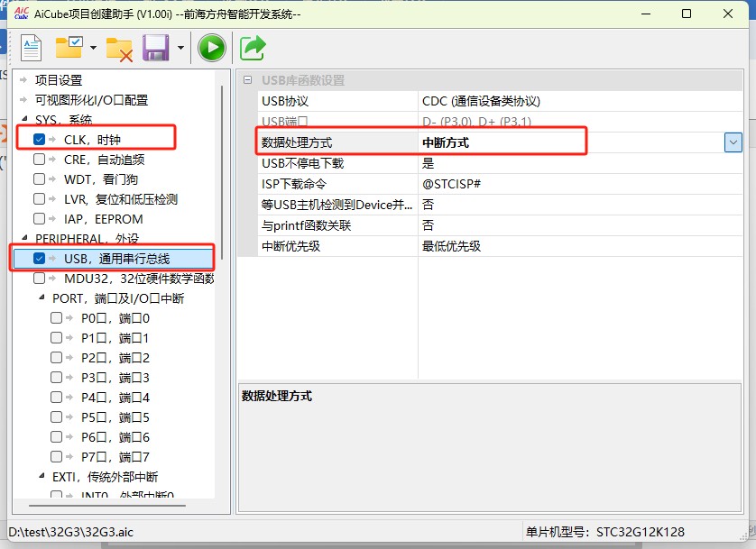Screen dimensions: 756x549
Task: Check the P5口 port 5 checkbox
Action: click(x=57, y=417)
